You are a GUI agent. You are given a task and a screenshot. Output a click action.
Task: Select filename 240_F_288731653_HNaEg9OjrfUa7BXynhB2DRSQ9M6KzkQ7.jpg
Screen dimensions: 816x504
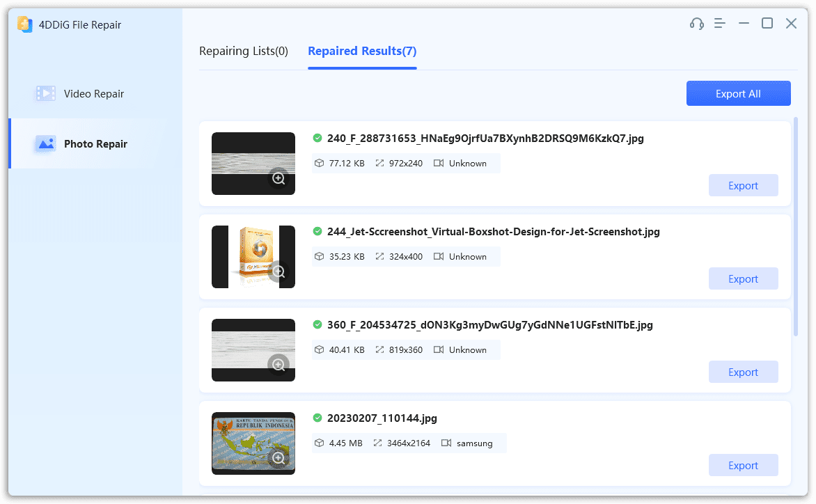pos(485,139)
